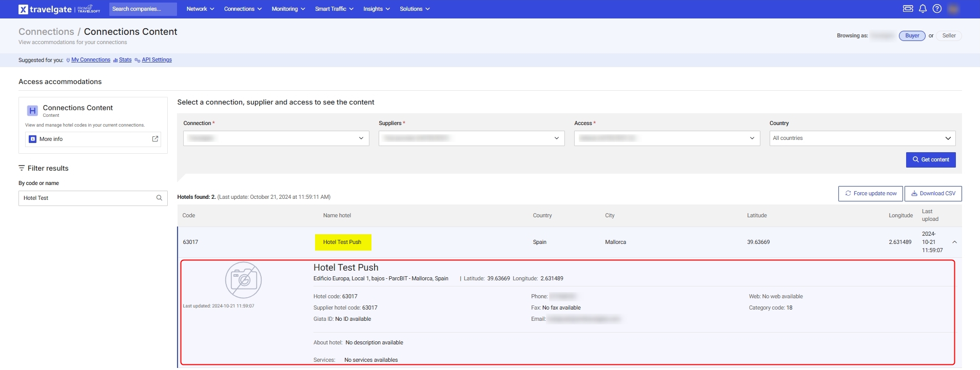Click the search magnifier in filter field

(159, 198)
